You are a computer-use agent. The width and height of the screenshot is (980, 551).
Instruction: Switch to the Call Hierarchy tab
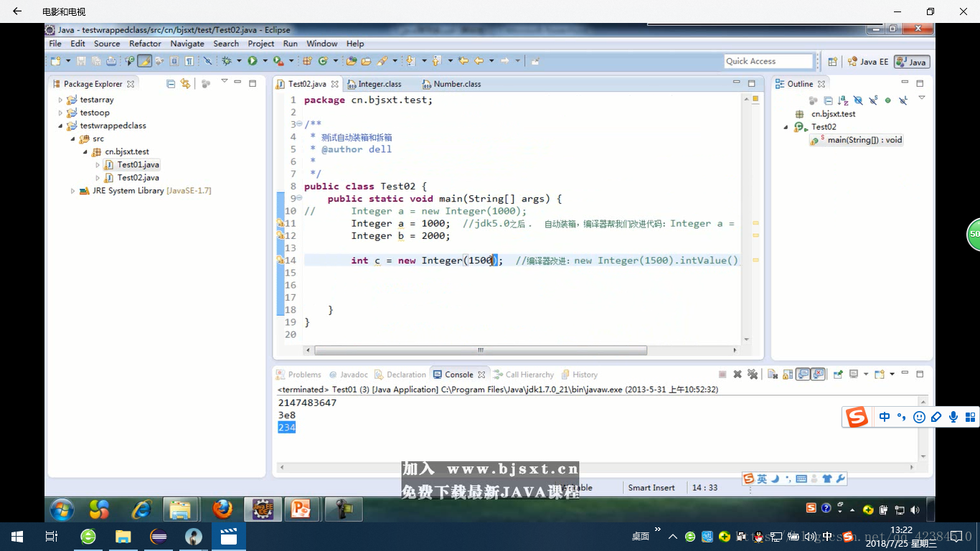point(524,375)
